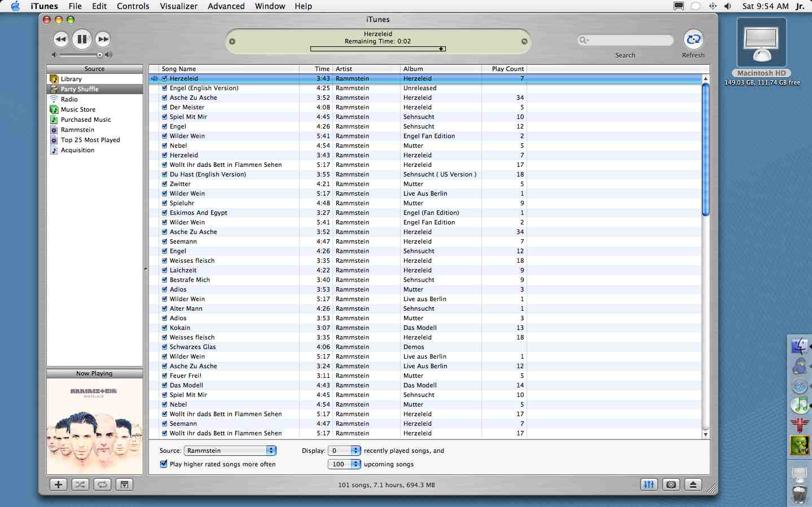Uncheck the Zwitter song checkbox
The height and width of the screenshot is (507, 812).
tap(164, 184)
